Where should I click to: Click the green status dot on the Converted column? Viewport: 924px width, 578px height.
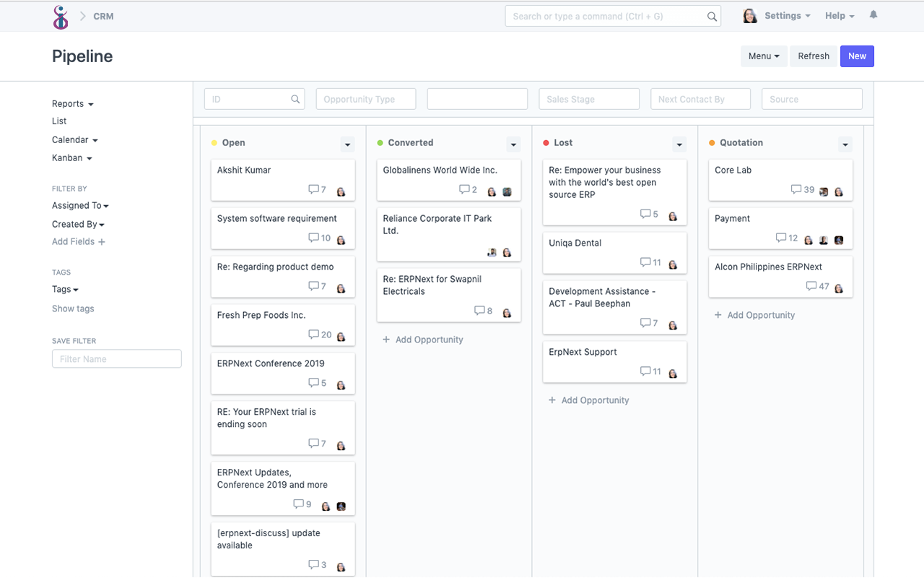tap(380, 142)
